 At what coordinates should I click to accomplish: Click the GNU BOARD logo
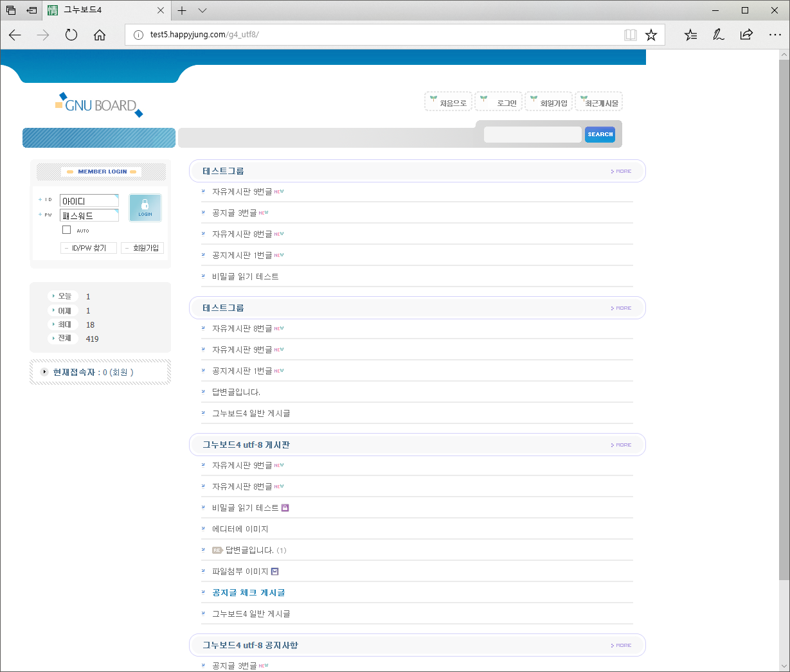(x=99, y=105)
